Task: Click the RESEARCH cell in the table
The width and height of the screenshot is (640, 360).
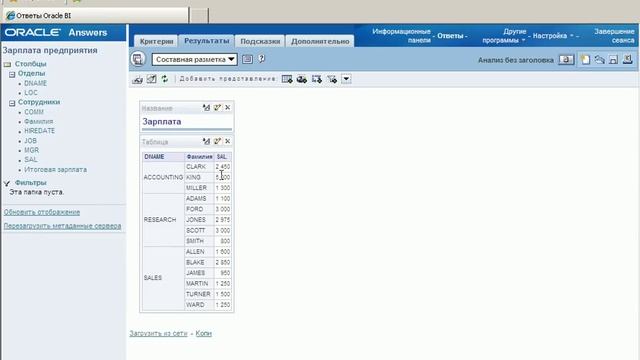Action: [x=163, y=220]
